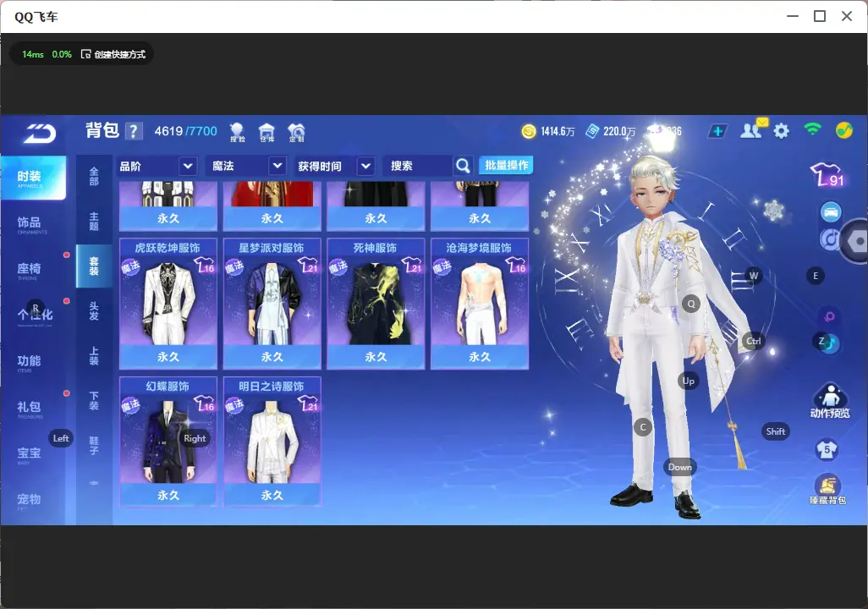The width and height of the screenshot is (868, 609).
Task: Switch to the blue car view icon
Action: pyautogui.click(x=831, y=211)
